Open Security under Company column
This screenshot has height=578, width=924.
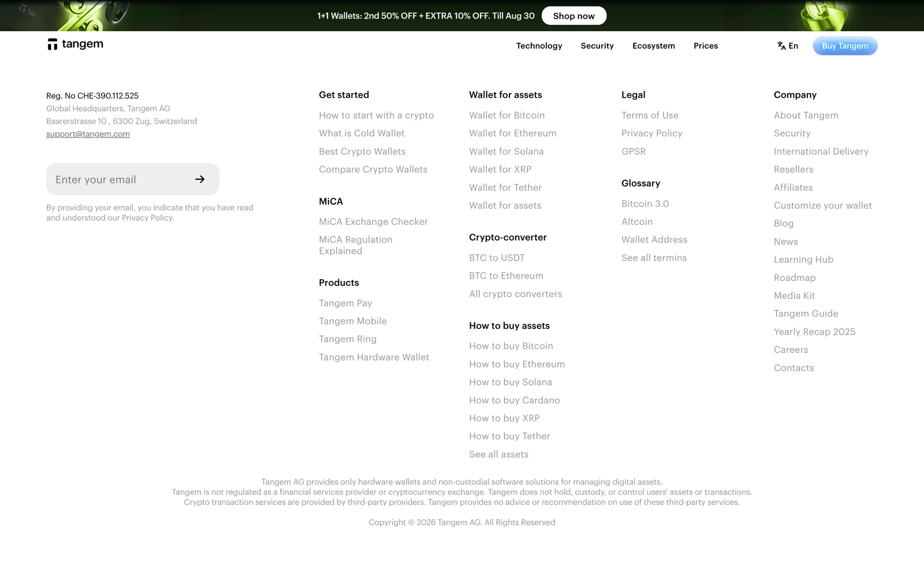point(792,133)
